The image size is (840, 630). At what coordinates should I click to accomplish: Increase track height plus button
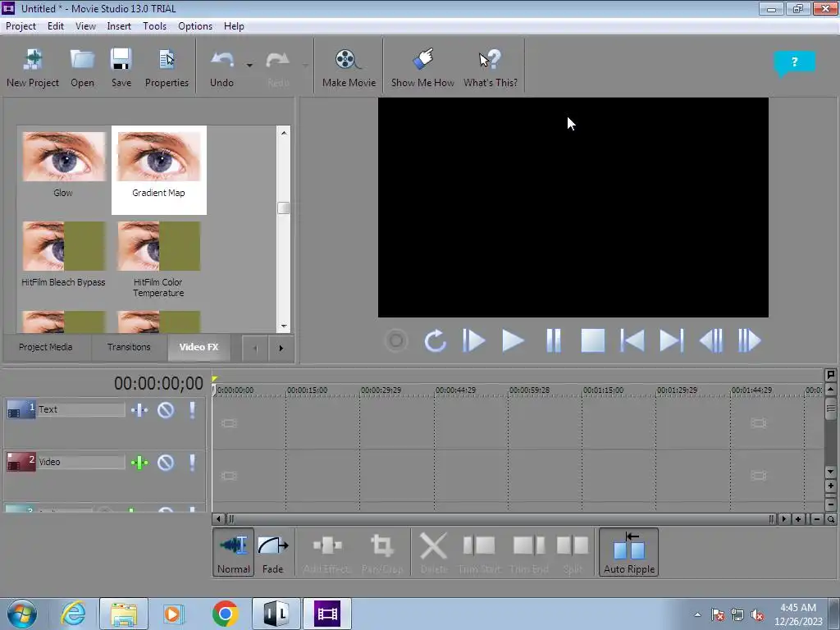pyautogui.click(x=831, y=486)
